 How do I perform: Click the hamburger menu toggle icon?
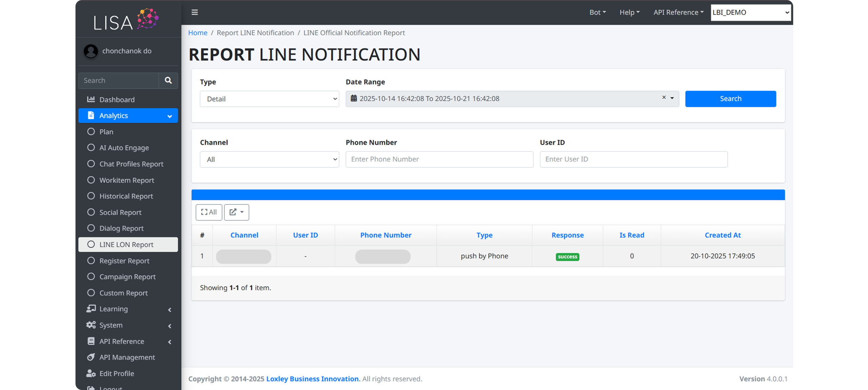[x=195, y=13]
